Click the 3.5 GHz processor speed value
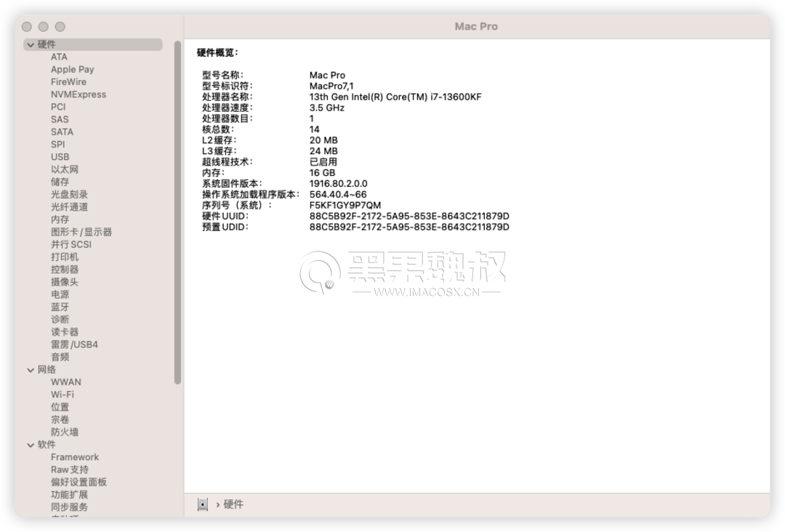Image resolution: width=785 pixels, height=532 pixels. point(327,108)
